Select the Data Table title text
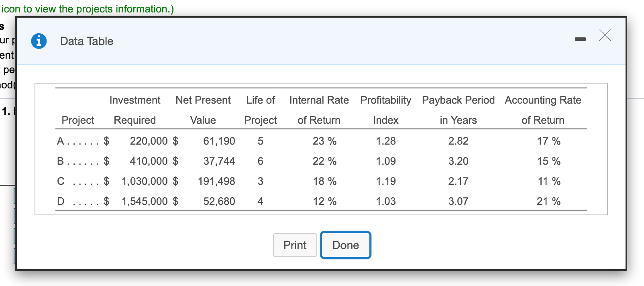The height and width of the screenshot is (286, 644). click(87, 41)
